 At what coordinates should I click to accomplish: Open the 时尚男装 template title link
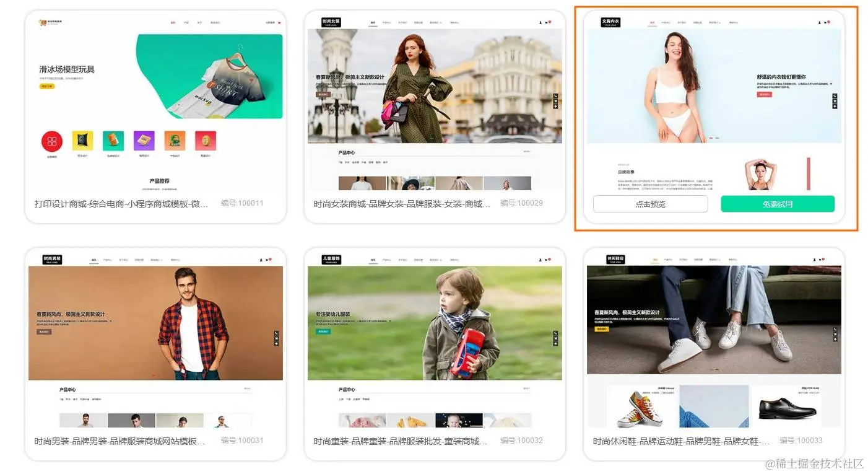click(119, 441)
